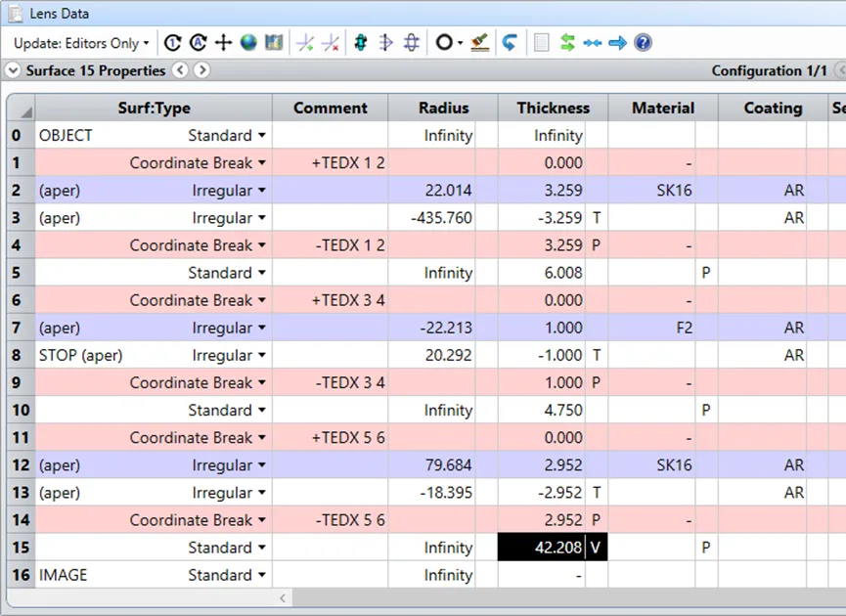Click the green stop surface icon

coord(361,43)
